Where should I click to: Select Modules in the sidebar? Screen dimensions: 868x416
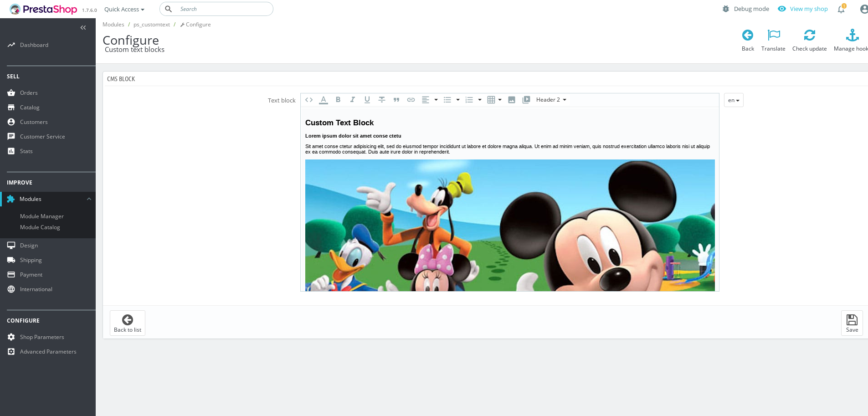31,199
